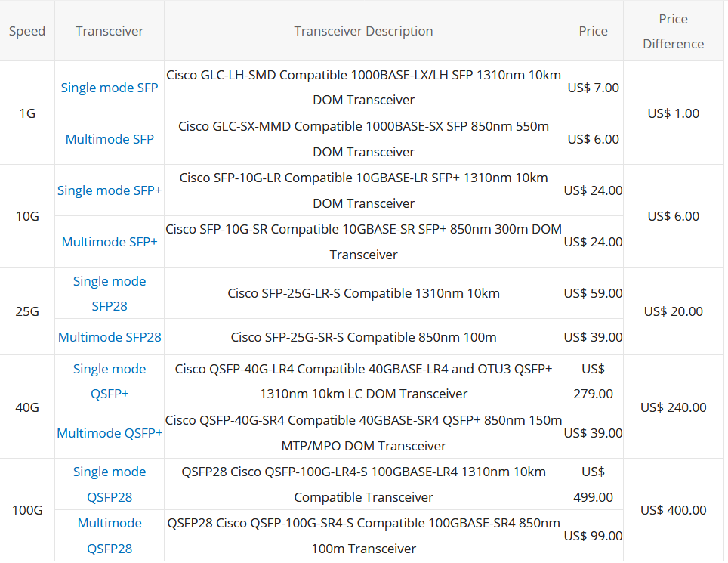728x563 pixels.
Task: Open the Multimode SFP link
Action: point(109,139)
